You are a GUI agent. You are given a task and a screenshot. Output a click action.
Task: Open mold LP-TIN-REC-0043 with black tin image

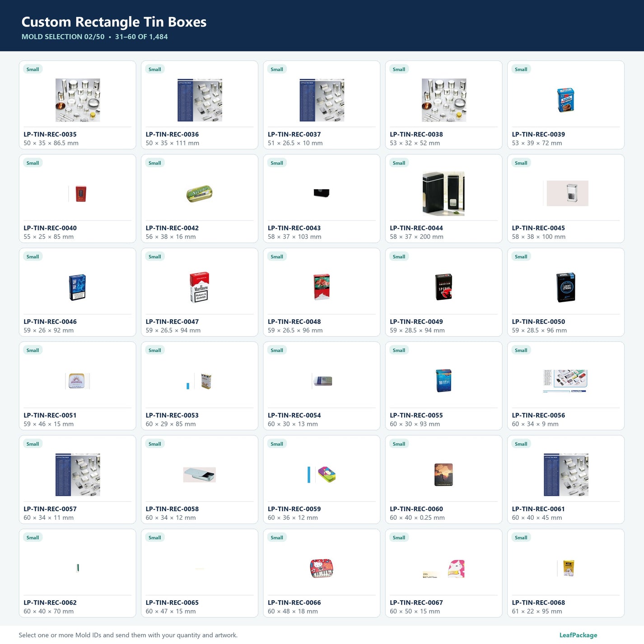click(322, 194)
